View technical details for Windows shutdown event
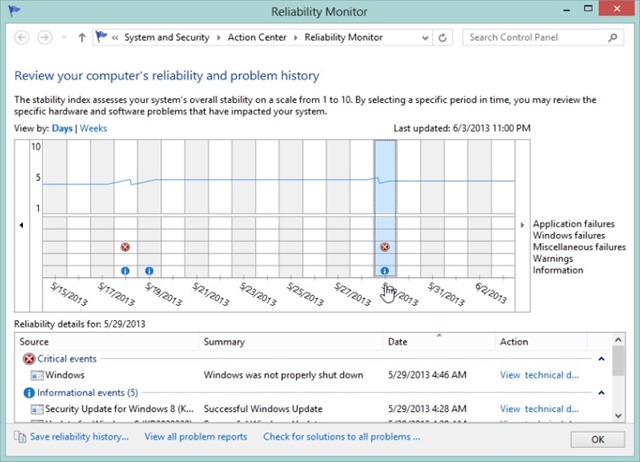This screenshot has width=640, height=462. [x=539, y=376]
